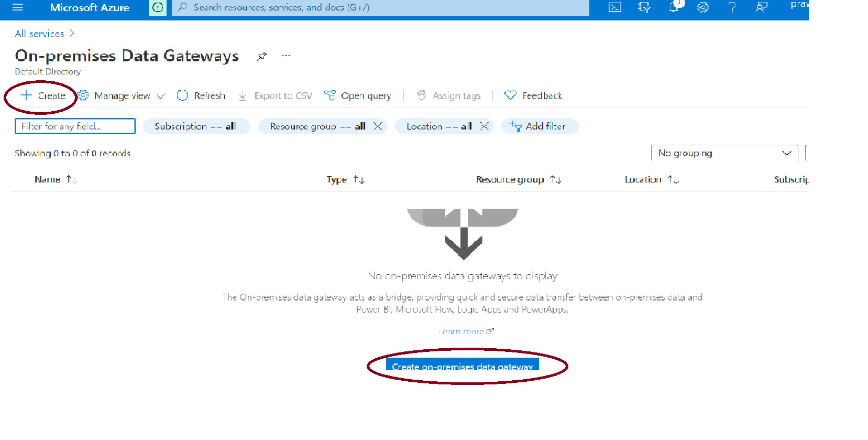Image resolution: width=868 pixels, height=440 pixels.
Task: Click the 'Default Directory' subtitle
Action: tap(48, 71)
